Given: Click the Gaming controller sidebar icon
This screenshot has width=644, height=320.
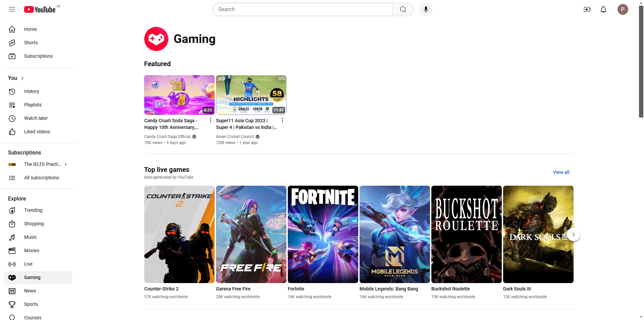Looking at the screenshot, I should click(x=12, y=277).
